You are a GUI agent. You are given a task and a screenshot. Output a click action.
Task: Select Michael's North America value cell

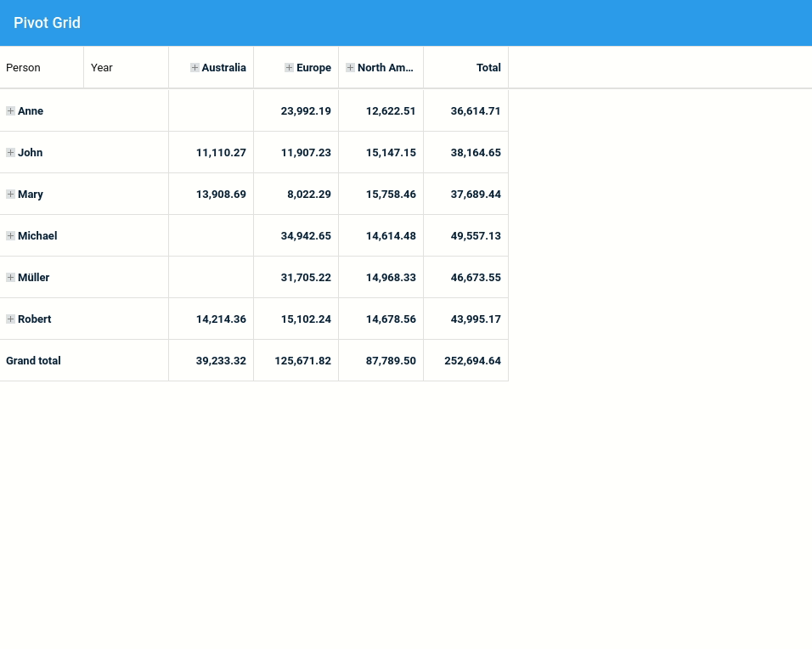coord(381,235)
